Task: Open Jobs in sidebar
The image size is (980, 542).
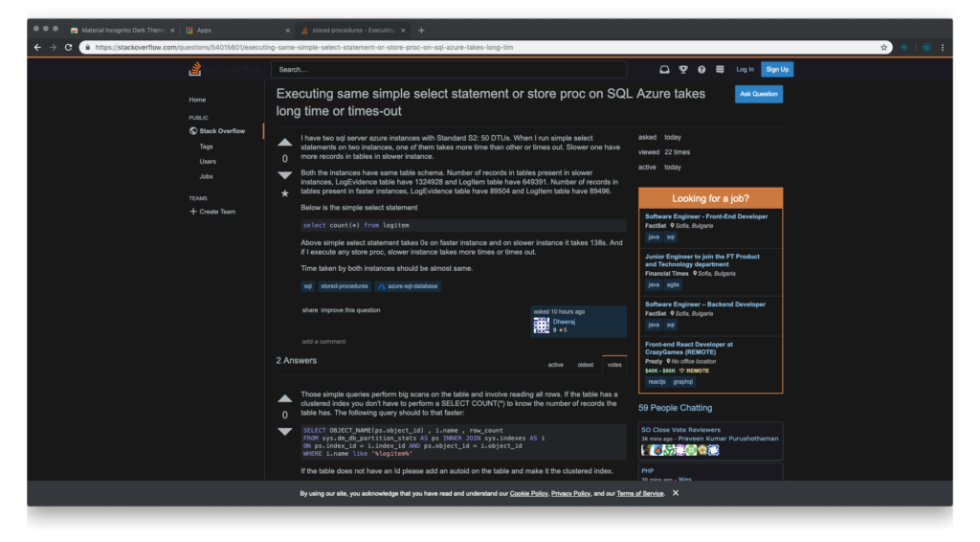Action: click(x=207, y=176)
